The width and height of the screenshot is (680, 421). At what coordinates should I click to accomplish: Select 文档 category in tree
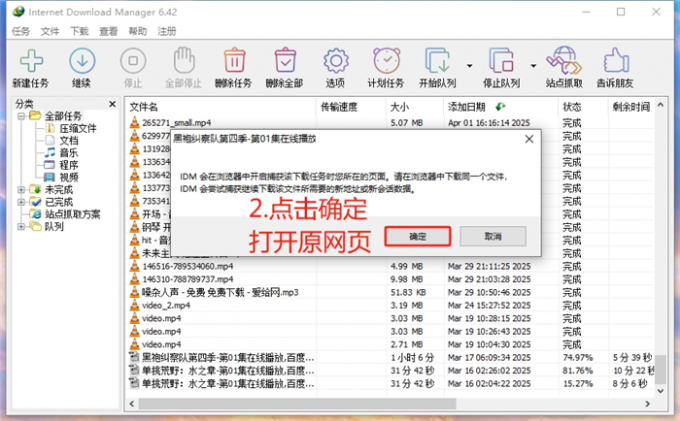click(x=69, y=140)
